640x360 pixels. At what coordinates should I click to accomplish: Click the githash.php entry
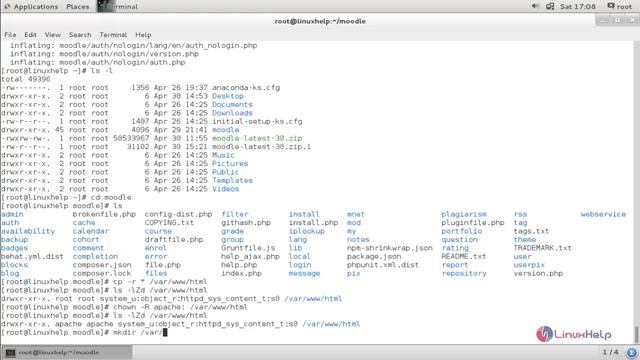(246, 223)
